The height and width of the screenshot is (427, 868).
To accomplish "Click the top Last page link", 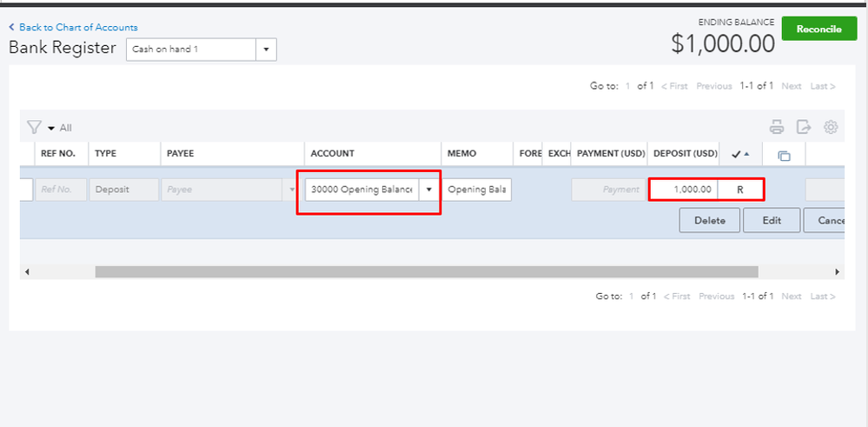I will [823, 86].
